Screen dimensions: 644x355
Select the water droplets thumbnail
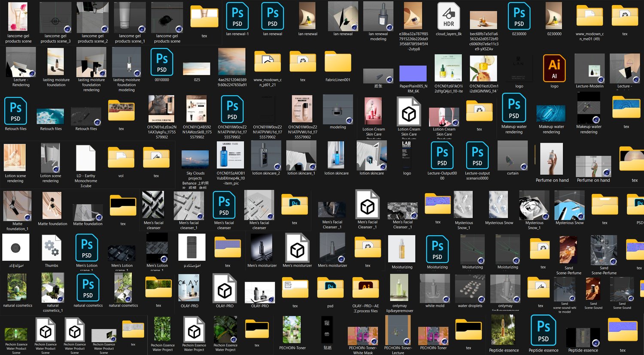(470, 288)
